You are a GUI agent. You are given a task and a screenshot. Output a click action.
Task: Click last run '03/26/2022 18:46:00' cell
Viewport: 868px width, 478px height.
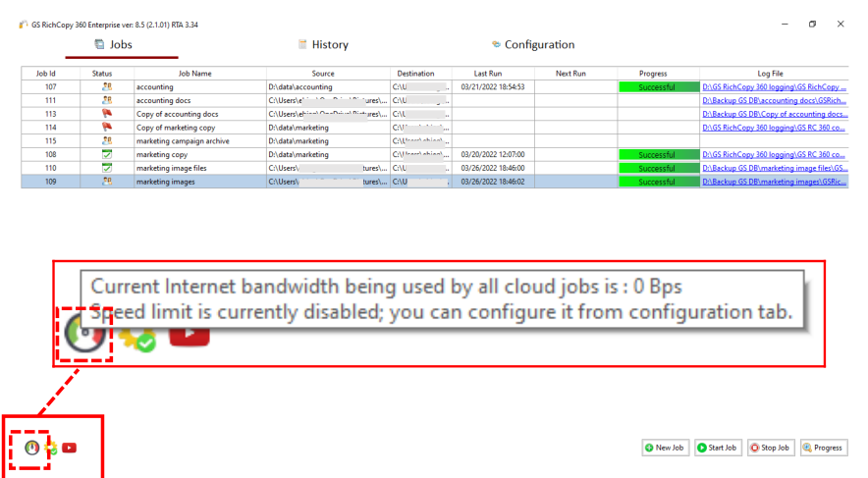pyautogui.click(x=493, y=168)
